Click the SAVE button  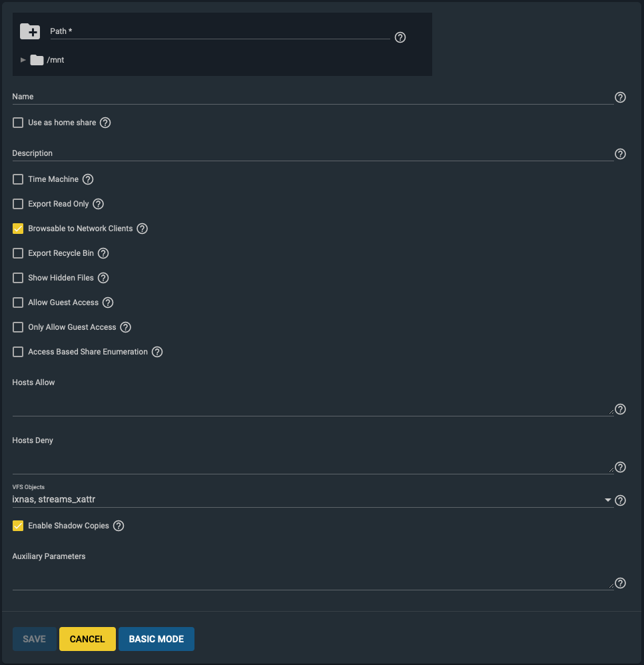click(x=35, y=639)
